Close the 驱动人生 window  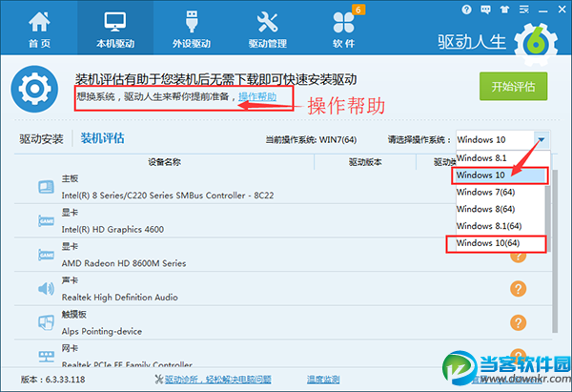[x=562, y=10]
